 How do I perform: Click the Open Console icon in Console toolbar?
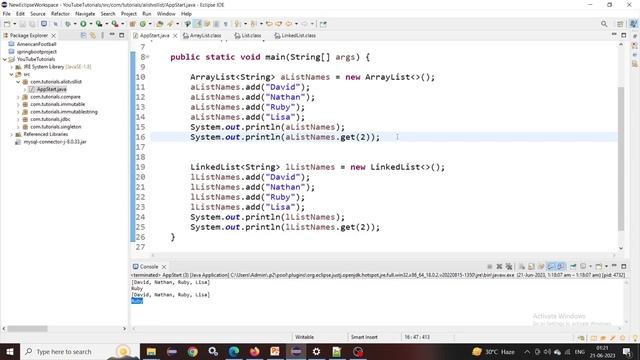point(599,267)
